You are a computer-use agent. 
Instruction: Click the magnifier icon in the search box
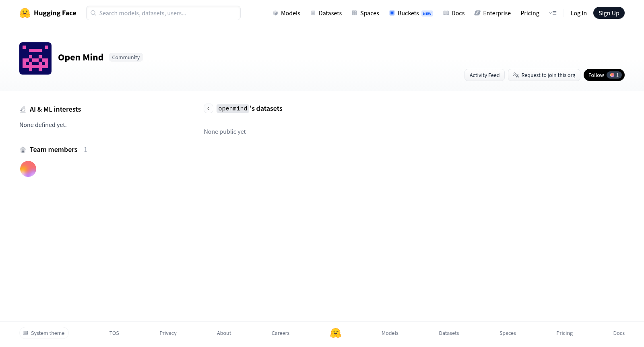93,13
